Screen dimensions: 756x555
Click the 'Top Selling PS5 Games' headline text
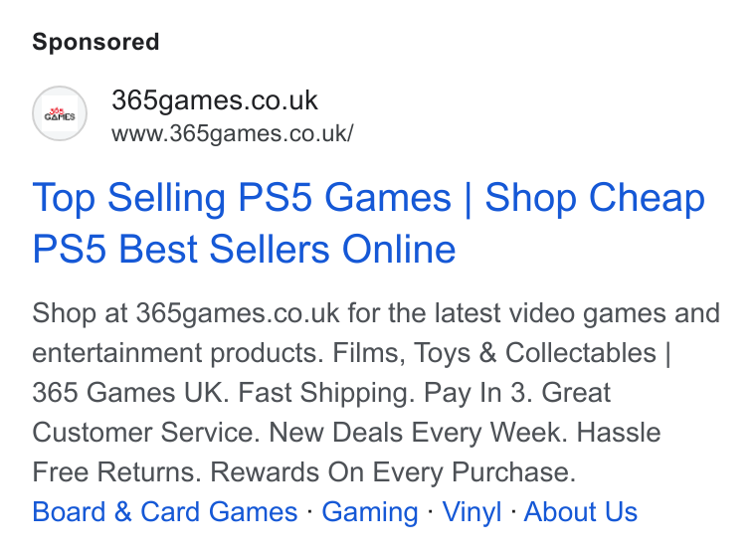(242, 198)
